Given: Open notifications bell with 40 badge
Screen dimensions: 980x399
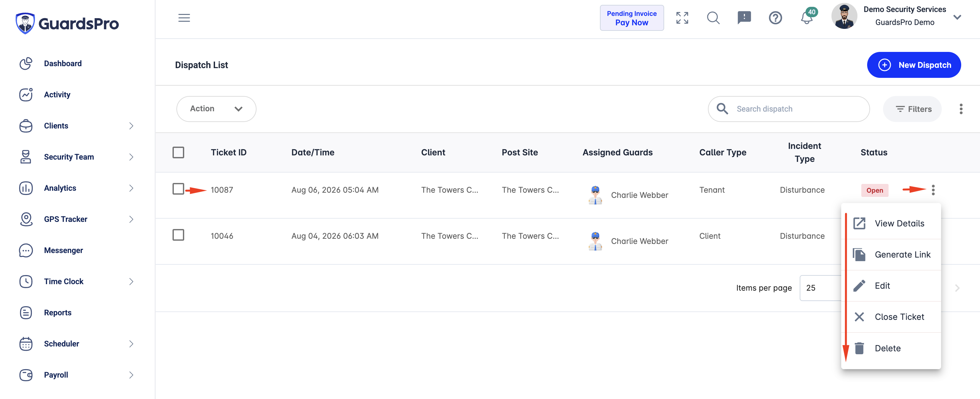Looking at the screenshot, I should [x=807, y=17].
